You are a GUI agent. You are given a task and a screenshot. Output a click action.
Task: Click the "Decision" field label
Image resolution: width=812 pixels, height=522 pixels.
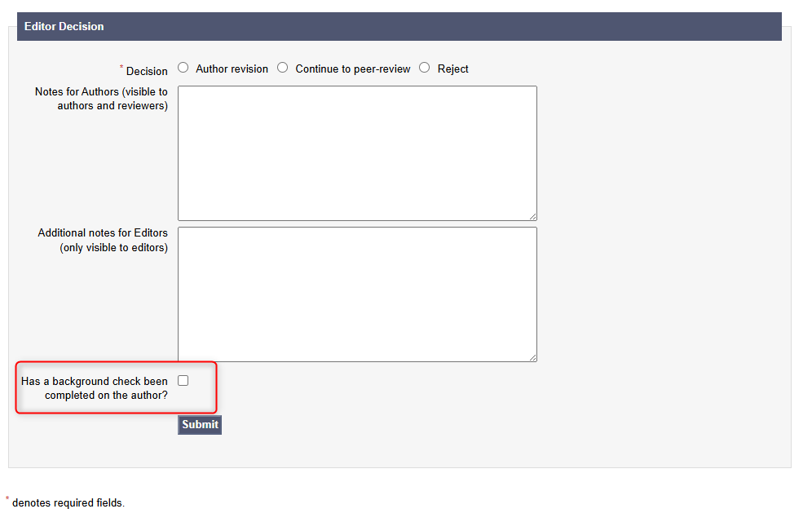[147, 71]
